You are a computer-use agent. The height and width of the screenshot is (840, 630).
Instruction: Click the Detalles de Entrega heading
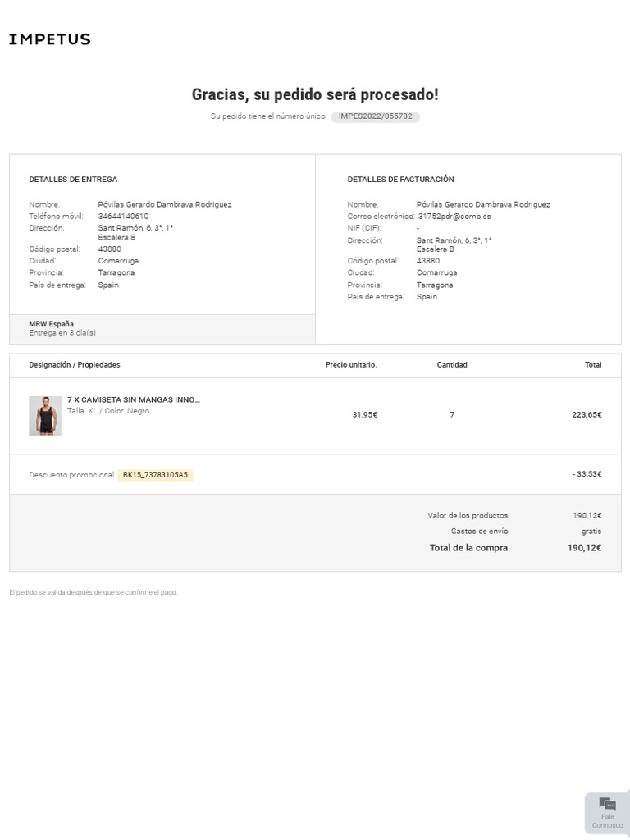click(73, 180)
